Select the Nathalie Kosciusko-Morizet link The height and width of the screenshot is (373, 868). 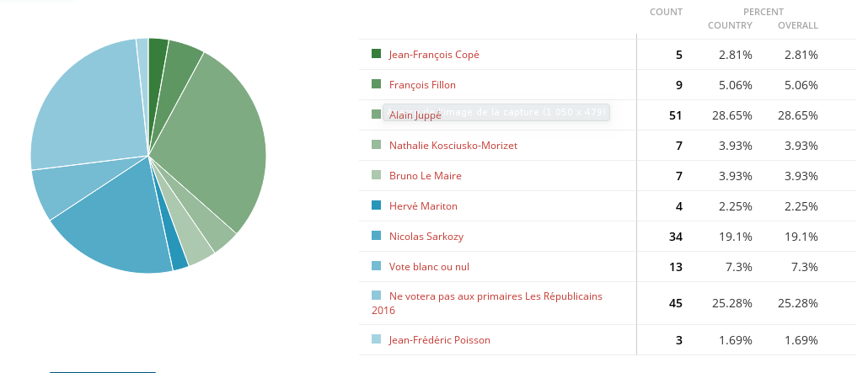(x=453, y=146)
